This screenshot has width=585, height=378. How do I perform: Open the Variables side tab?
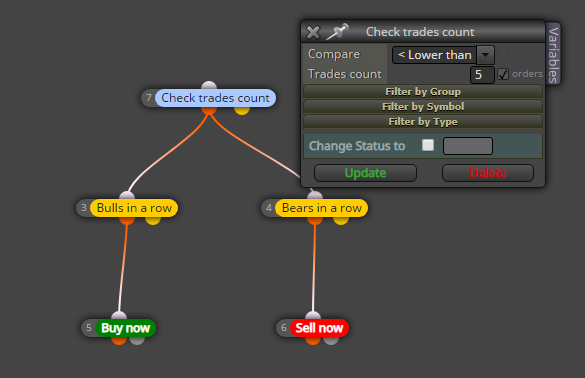click(553, 54)
